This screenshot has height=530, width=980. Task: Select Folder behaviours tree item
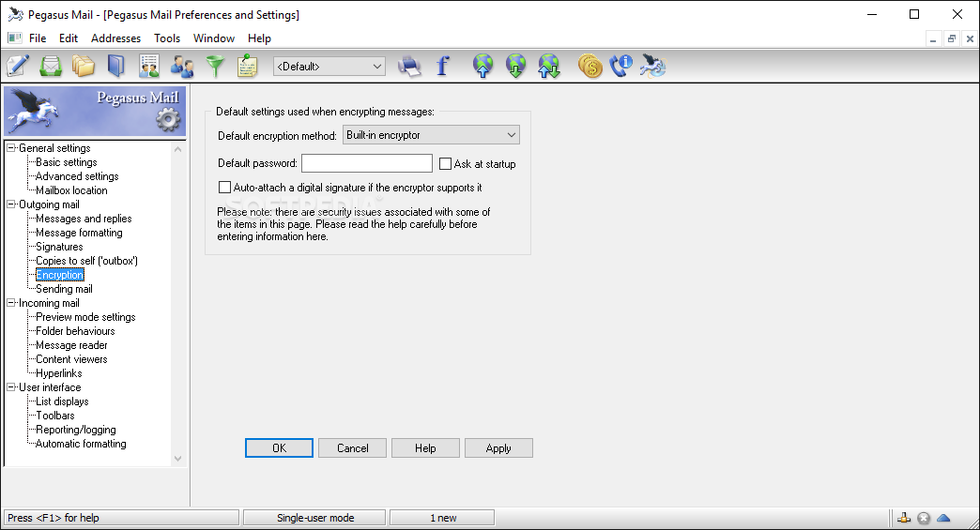click(x=75, y=331)
